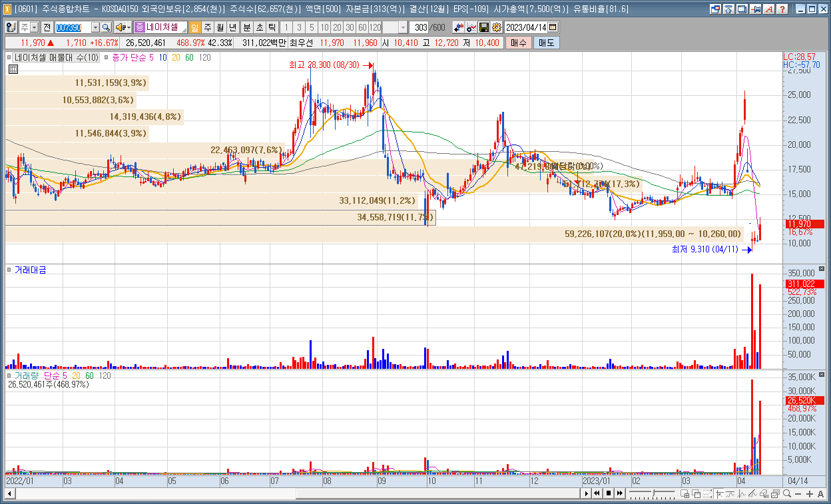Click the rewind button at bottom
This screenshot has width=831, height=504.
(x=597, y=493)
